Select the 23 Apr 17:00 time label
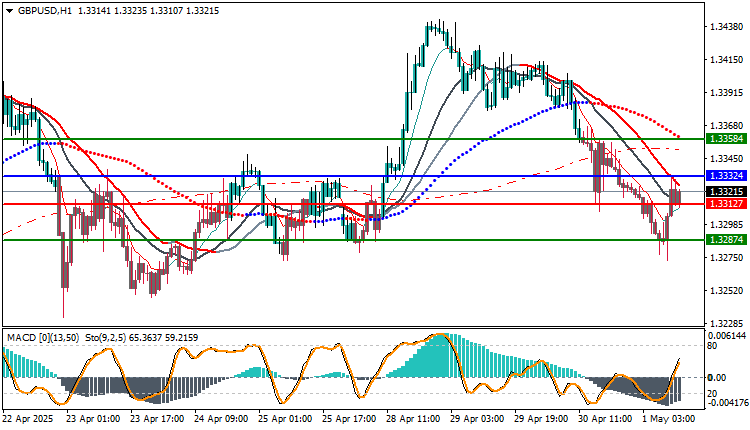Screen dimensions: 750x430 [157, 419]
